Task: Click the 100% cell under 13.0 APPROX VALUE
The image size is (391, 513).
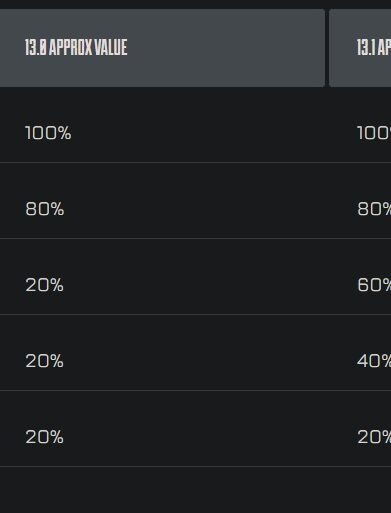Action: point(48,133)
